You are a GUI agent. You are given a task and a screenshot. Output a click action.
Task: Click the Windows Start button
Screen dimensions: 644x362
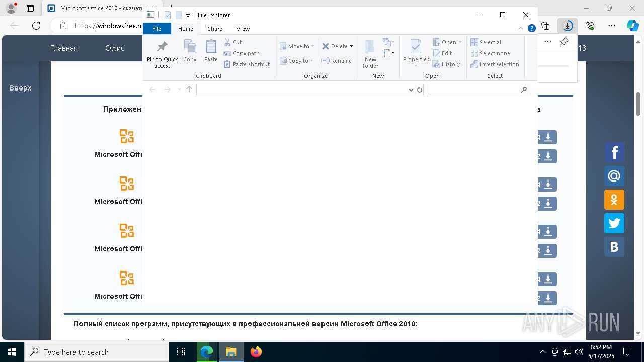point(12,352)
